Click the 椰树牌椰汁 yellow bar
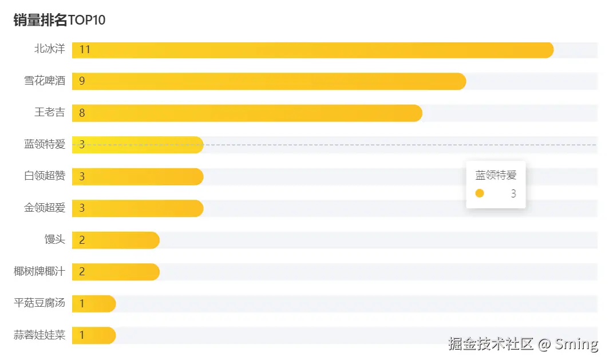This screenshot has width=609, height=364. click(x=116, y=272)
